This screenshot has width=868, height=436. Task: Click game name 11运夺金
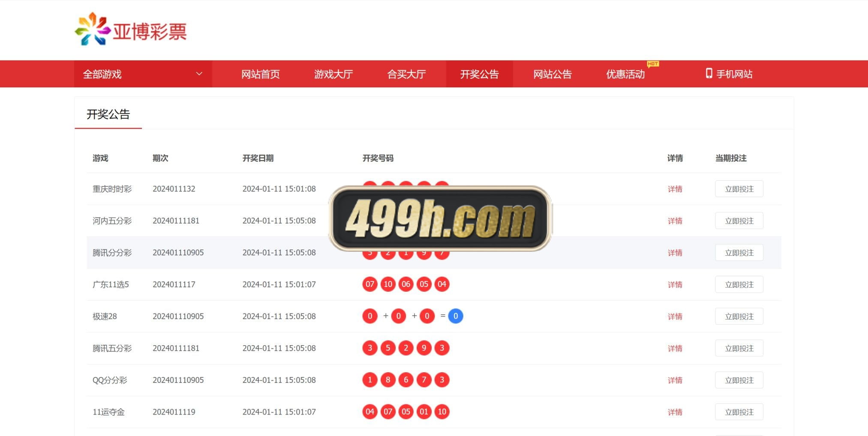click(108, 412)
